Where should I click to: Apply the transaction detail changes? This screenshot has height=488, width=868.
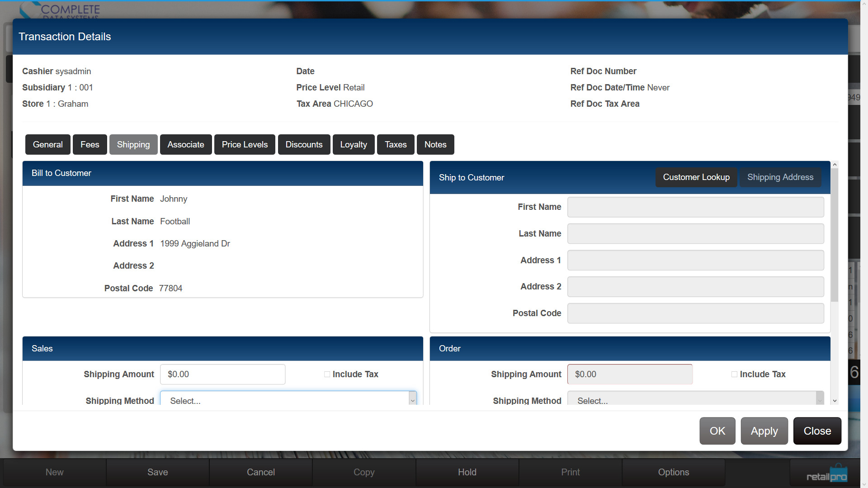pyautogui.click(x=764, y=431)
